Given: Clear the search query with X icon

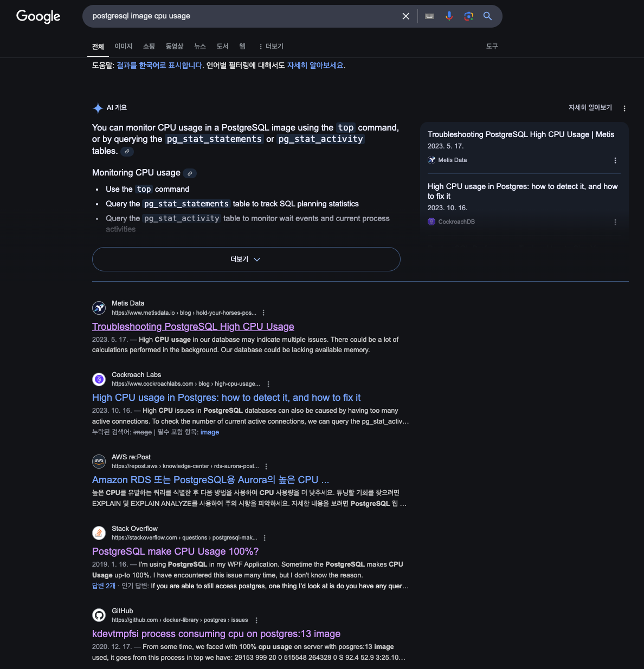Looking at the screenshot, I should point(405,16).
